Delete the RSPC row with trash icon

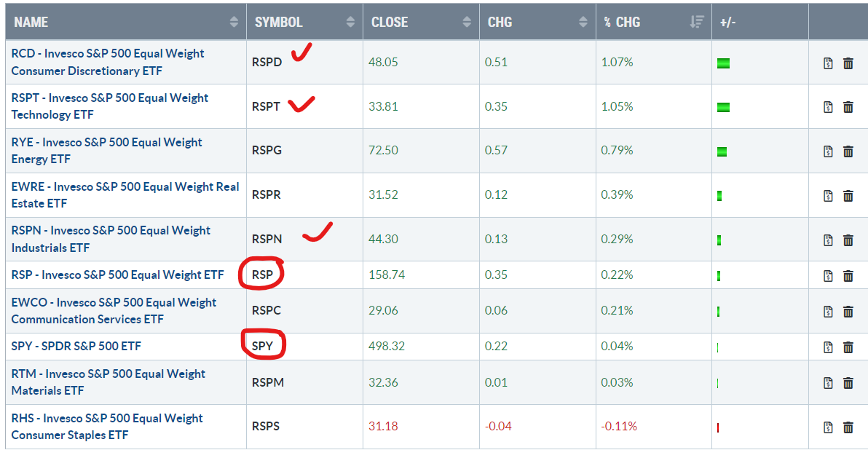tap(848, 312)
